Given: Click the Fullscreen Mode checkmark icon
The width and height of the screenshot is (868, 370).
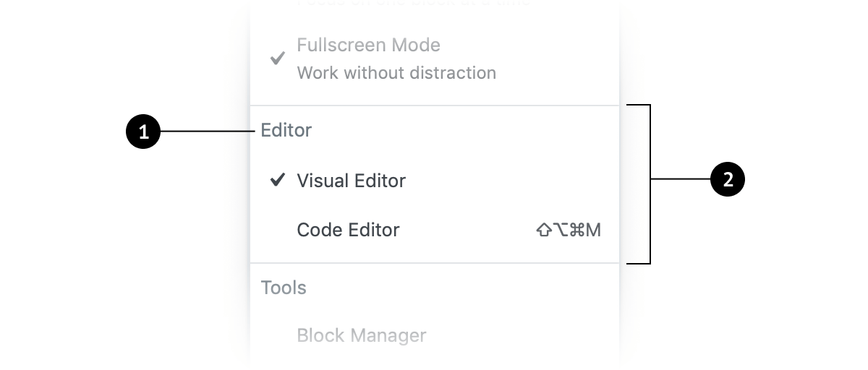Looking at the screenshot, I should pyautogui.click(x=277, y=59).
